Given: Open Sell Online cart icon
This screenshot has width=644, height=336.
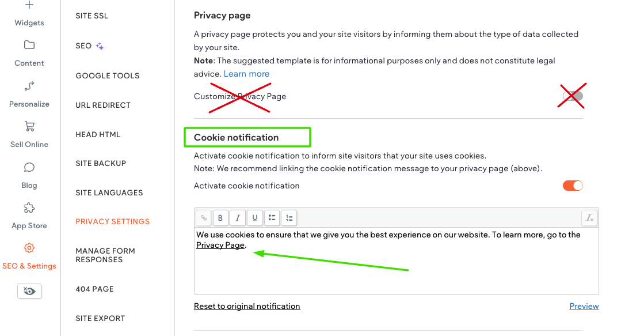Looking at the screenshot, I should coord(29,126).
